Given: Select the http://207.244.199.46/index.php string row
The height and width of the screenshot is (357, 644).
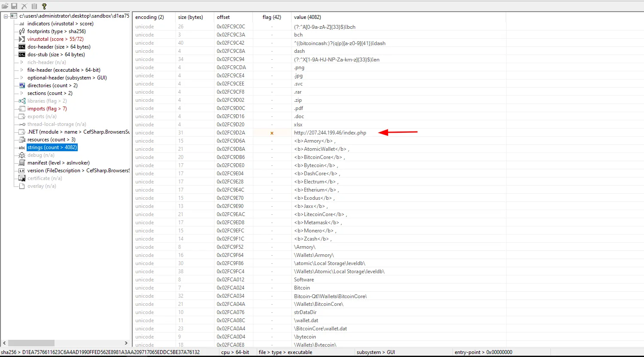Looking at the screenshot, I should (x=330, y=133).
